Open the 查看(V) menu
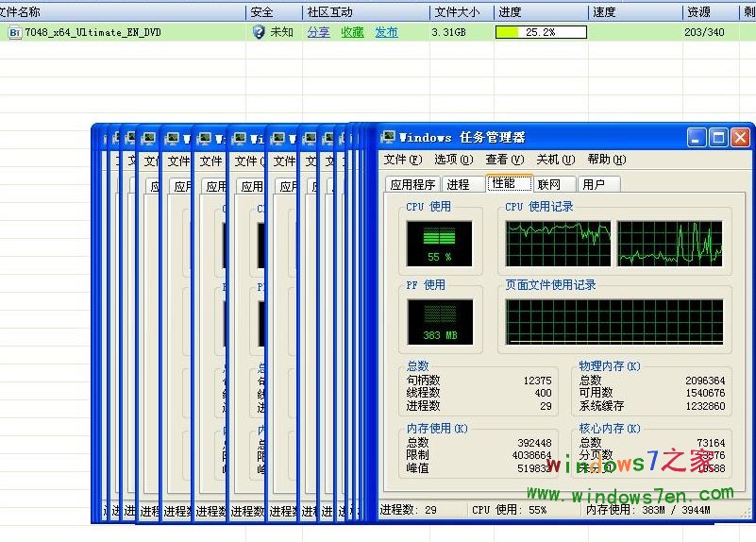756x542 pixels. (504, 160)
